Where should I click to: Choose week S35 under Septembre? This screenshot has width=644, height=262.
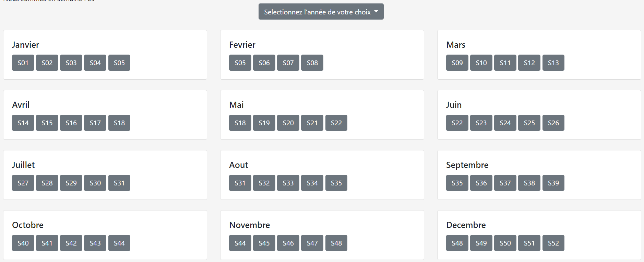[457, 183]
